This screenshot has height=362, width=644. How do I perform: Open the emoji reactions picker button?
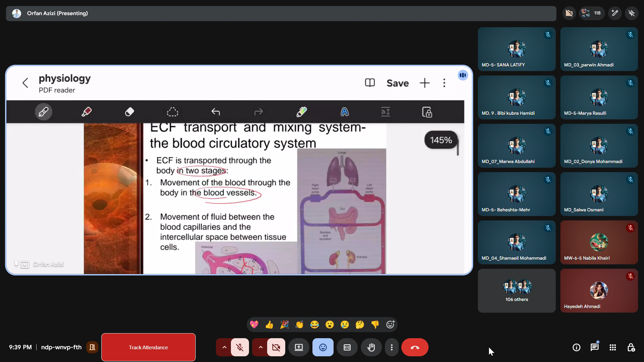point(323,347)
